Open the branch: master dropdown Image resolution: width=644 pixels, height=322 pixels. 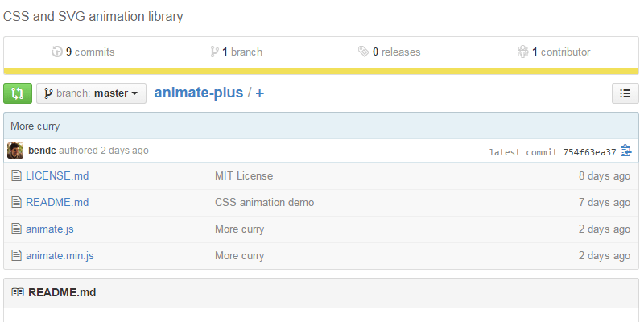pyautogui.click(x=91, y=93)
